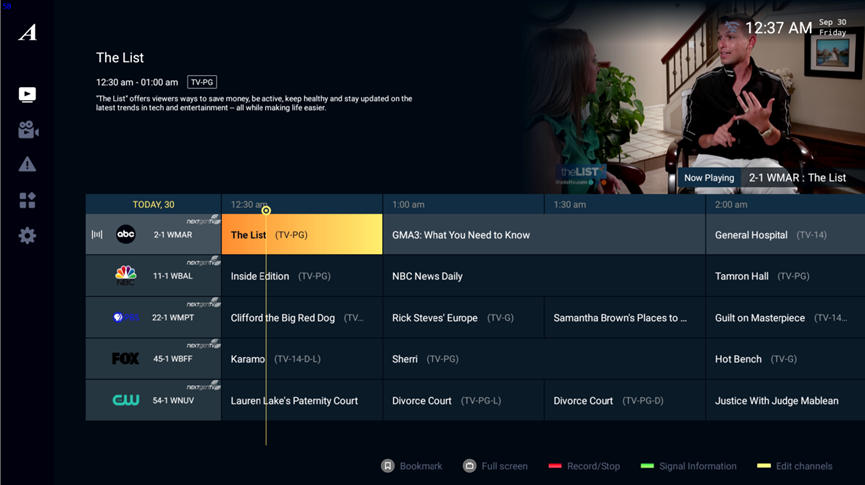Select Clifford the Big Red Dog
Viewport: 865px width, 485px height.
point(302,317)
